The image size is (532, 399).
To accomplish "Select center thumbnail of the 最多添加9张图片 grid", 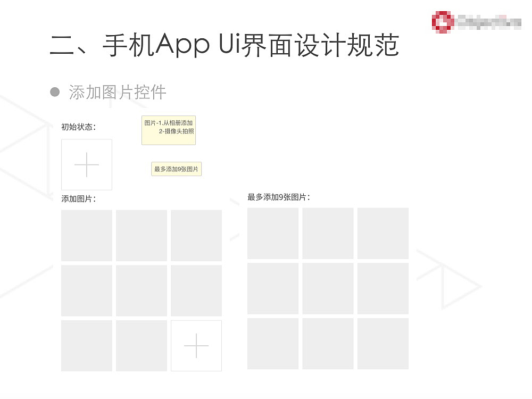I will point(328,288).
